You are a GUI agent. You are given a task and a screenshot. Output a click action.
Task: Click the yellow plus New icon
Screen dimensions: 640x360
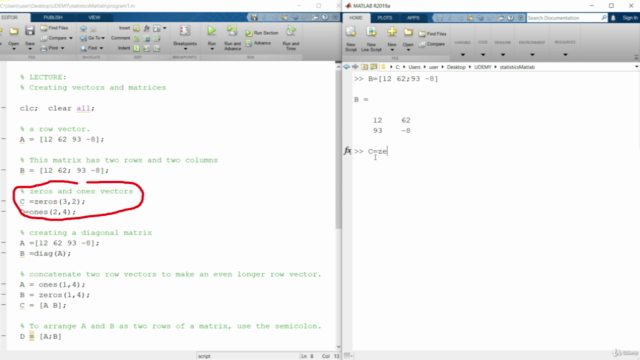(x=392, y=32)
